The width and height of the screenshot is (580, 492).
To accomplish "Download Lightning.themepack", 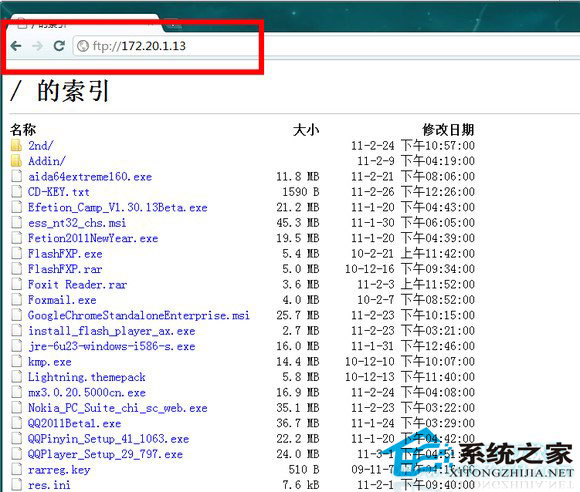I will 87,377.
